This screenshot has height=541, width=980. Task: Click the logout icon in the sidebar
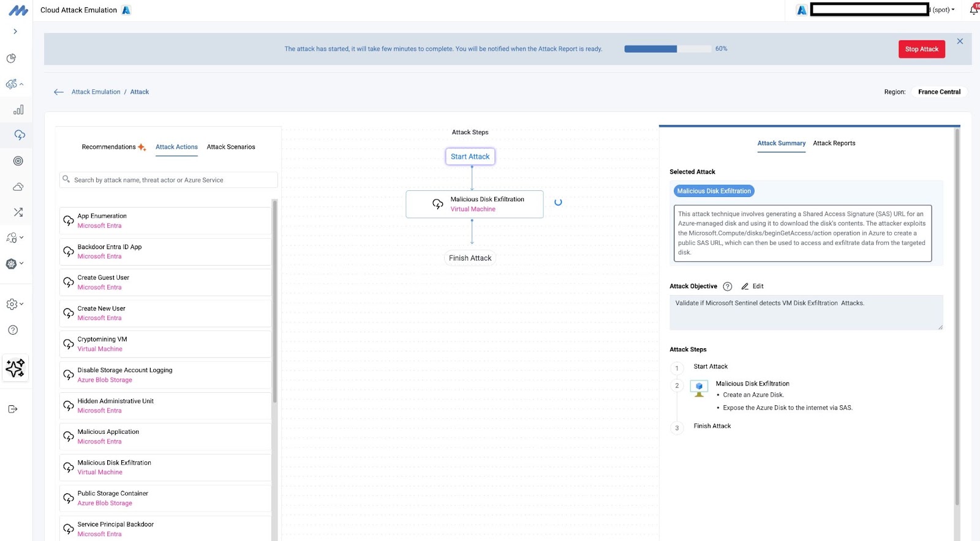pos(13,409)
